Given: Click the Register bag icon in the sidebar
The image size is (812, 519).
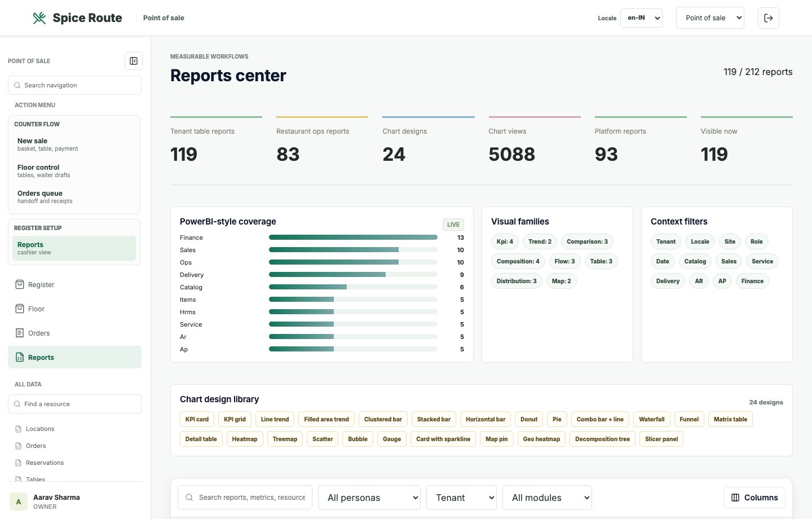Looking at the screenshot, I should [x=20, y=284].
